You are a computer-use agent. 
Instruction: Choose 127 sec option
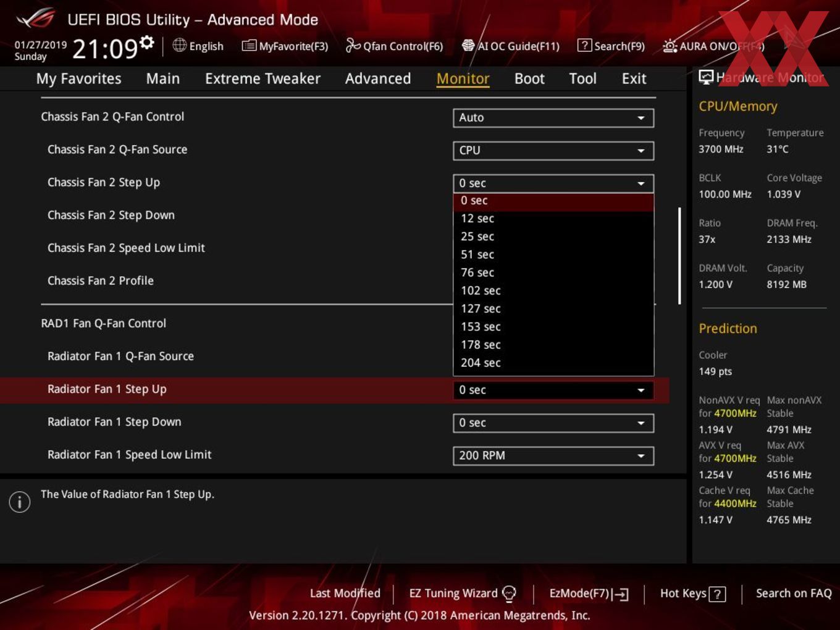click(553, 309)
